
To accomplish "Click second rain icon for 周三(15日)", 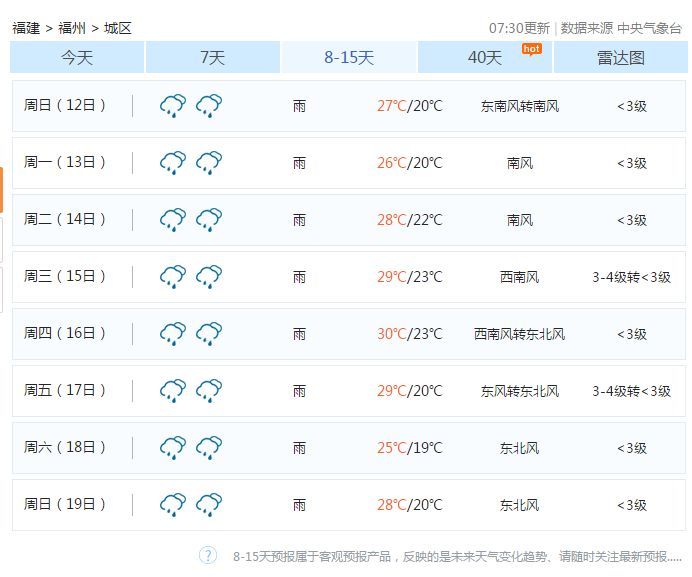I will pyautogui.click(x=209, y=276).
